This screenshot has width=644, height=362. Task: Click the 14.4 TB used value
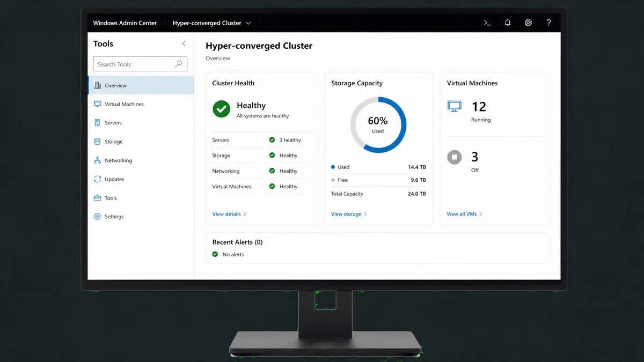click(x=417, y=167)
